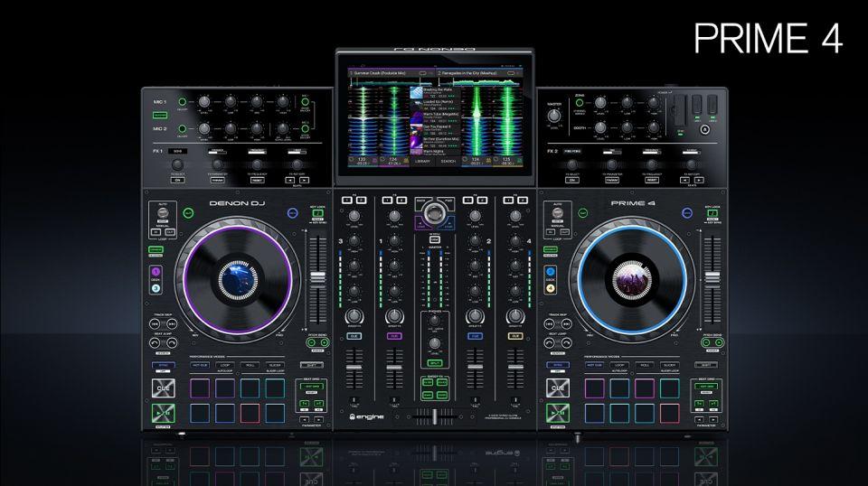
Task: Tap the left deck CUE button
Action: click(x=164, y=388)
